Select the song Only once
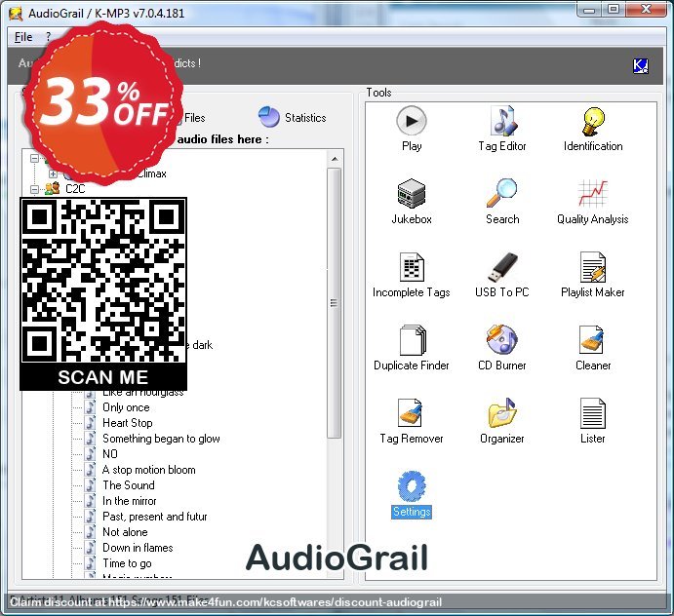 [x=126, y=407]
